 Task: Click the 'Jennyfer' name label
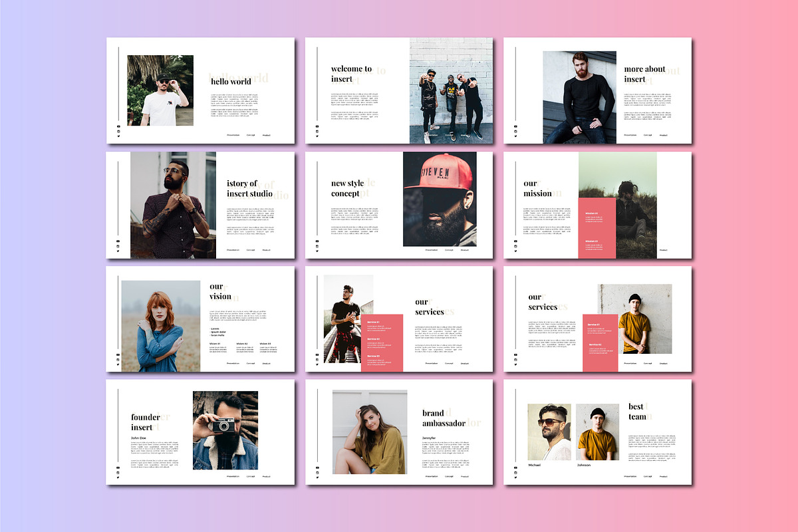pyautogui.click(x=429, y=438)
